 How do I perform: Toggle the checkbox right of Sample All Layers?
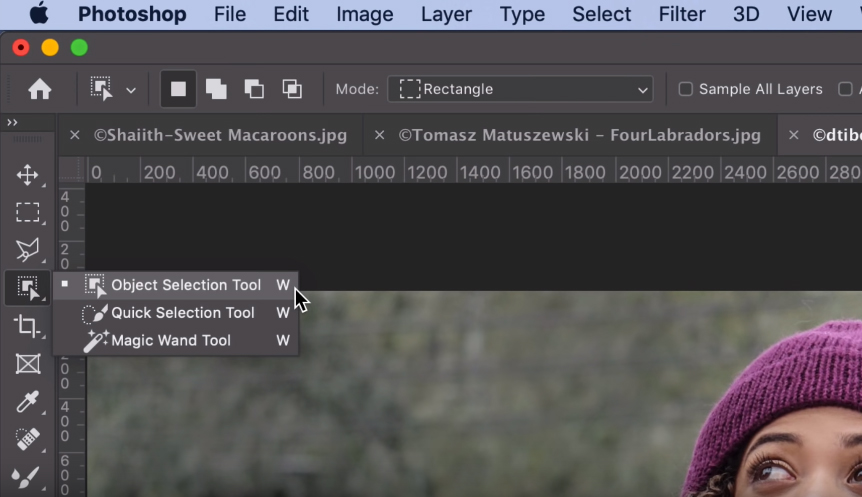[846, 89]
